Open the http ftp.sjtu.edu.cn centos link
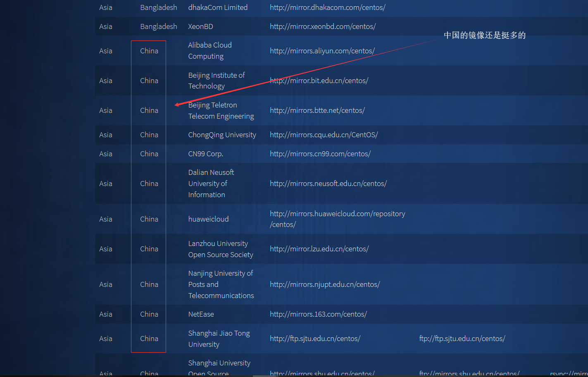Screen dimensions: 588x377 pyautogui.click(x=315, y=339)
